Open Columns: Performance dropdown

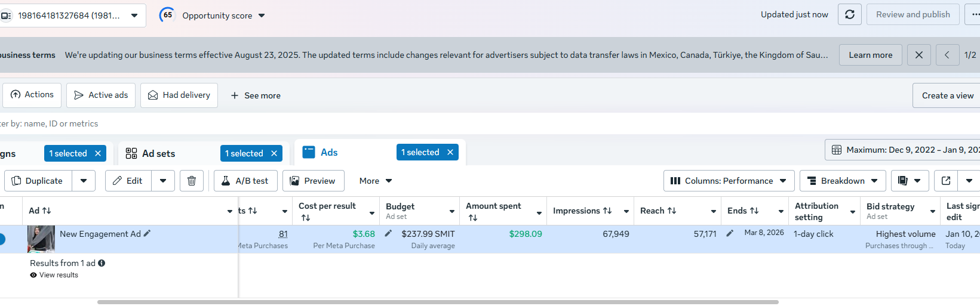729,181
